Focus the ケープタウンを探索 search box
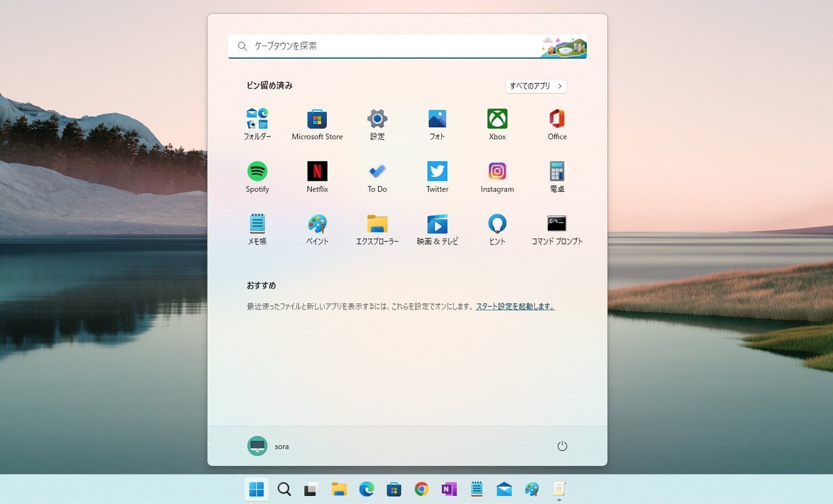 tap(407, 46)
